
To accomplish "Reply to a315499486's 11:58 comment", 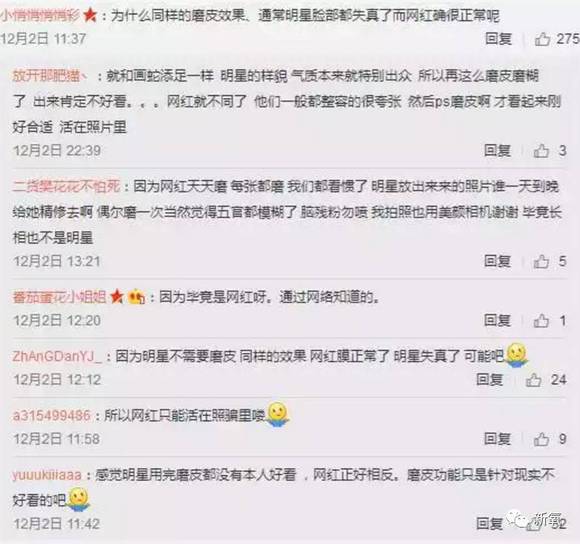I will [x=498, y=439].
